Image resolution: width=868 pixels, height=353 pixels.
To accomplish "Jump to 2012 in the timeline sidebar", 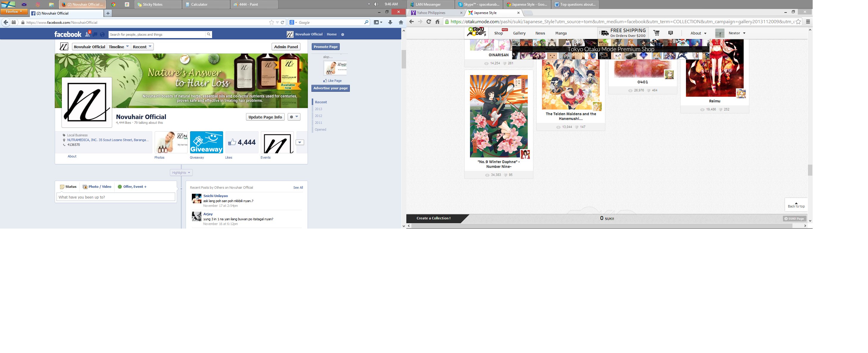I will click(318, 116).
